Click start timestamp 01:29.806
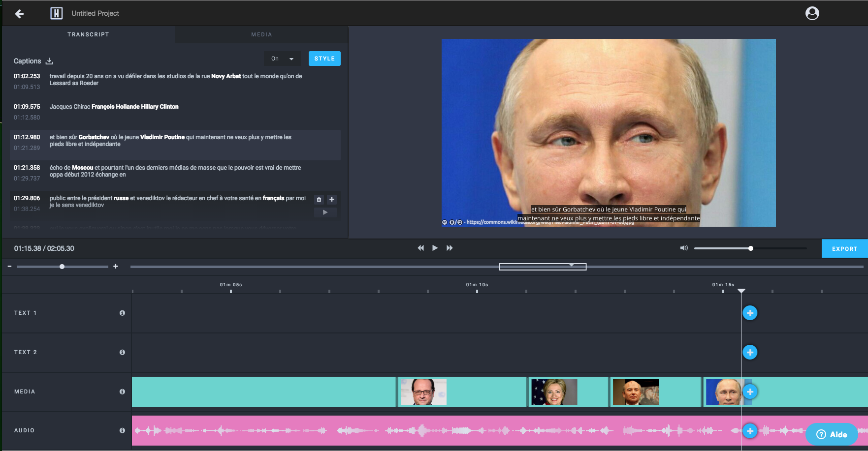Viewport: 868px width, 451px height. click(x=27, y=198)
